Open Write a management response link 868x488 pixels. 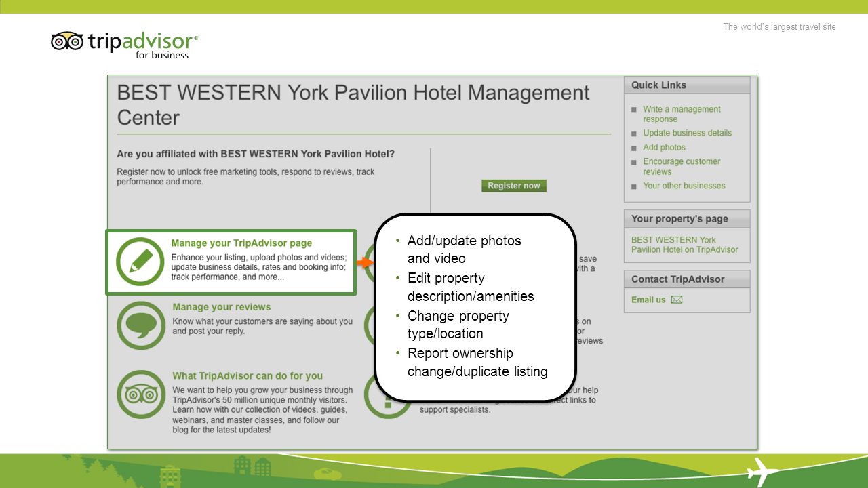tap(682, 114)
